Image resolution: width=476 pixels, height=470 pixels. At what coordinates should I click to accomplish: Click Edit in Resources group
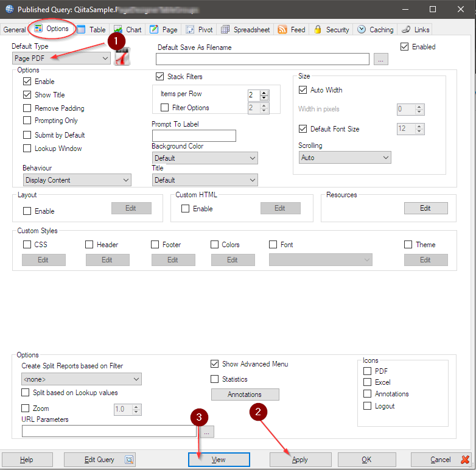click(x=425, y=208)
